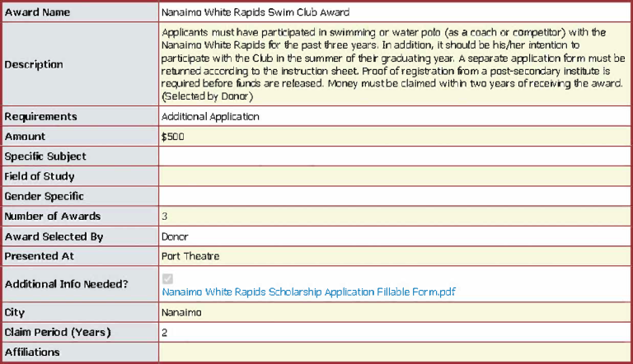Select the Description paragraph text

392,64
